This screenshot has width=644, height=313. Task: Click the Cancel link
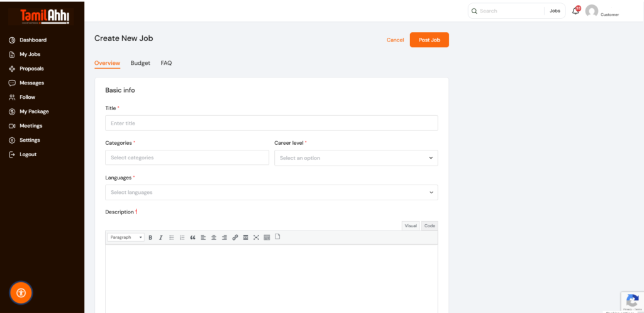(x=395, y=40)
